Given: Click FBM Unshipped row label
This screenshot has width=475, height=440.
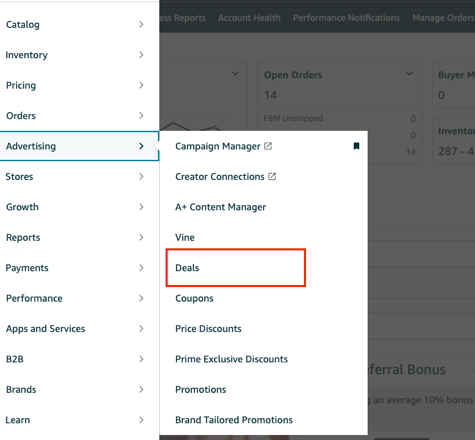Looking at the screenshot, I should click(x=293, y=118).
